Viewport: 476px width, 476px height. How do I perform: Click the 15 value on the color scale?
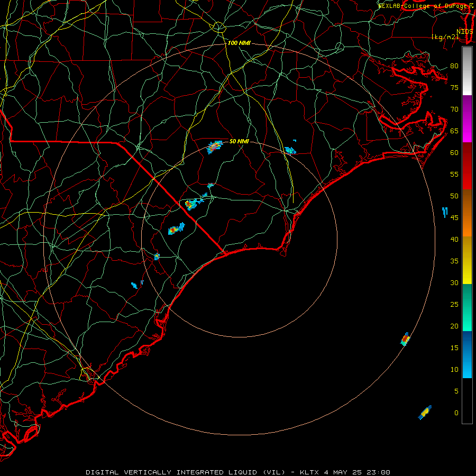coord(454,348)
